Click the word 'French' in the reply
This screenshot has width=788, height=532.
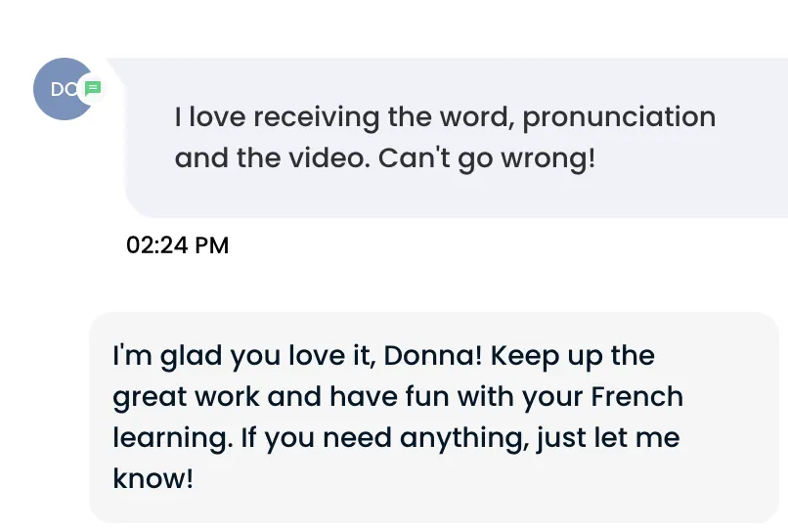[637, 396]
